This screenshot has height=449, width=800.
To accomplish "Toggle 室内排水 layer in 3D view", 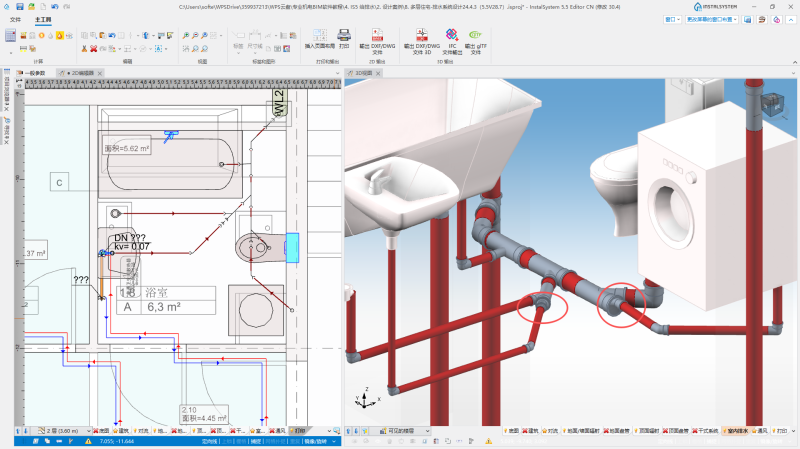I will pyautogui.click(x=735, y=431).
